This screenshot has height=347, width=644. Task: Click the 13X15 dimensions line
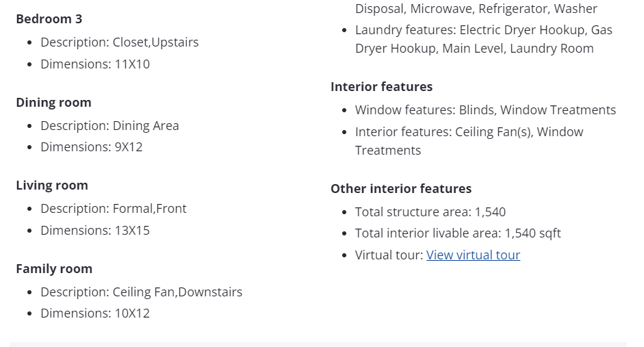point(94,231)
